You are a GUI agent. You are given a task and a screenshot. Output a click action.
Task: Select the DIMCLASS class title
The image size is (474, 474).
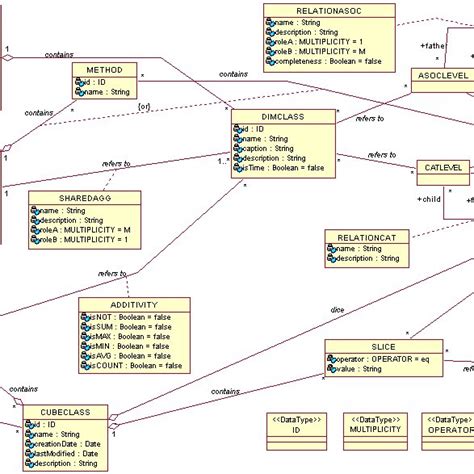point(283,117)
